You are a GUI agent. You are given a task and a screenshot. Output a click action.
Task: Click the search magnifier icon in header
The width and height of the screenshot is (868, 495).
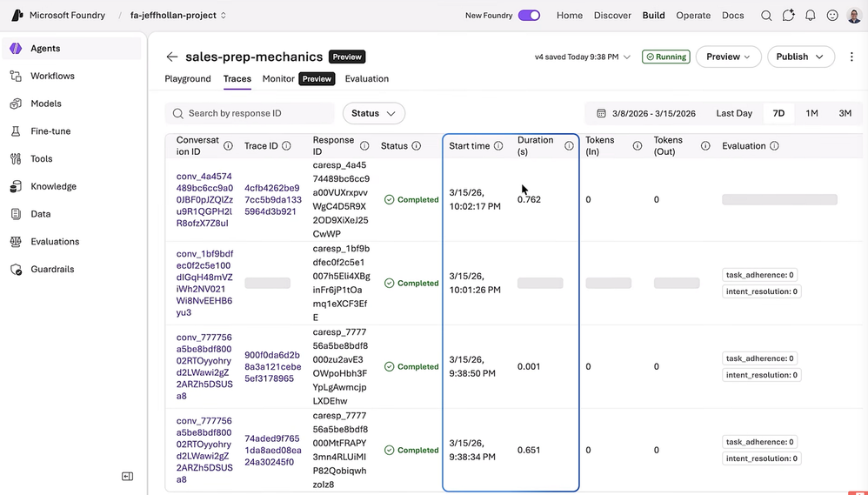[766, 16]
